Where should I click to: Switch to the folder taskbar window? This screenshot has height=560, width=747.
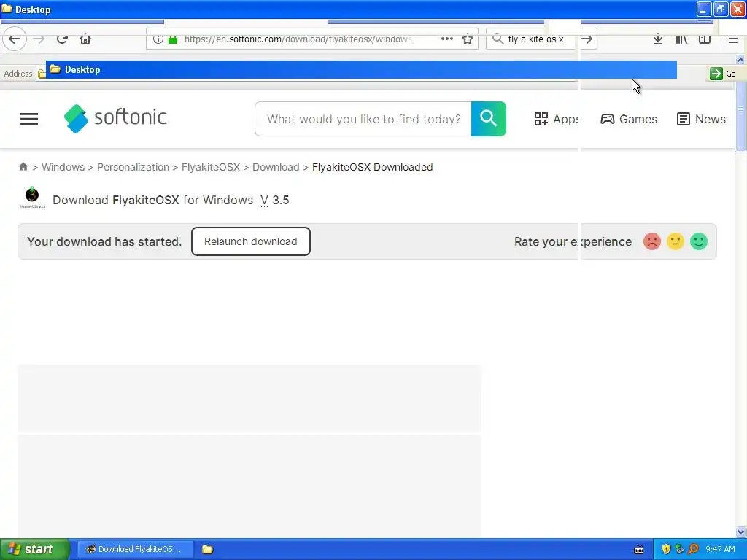point(207,549)
